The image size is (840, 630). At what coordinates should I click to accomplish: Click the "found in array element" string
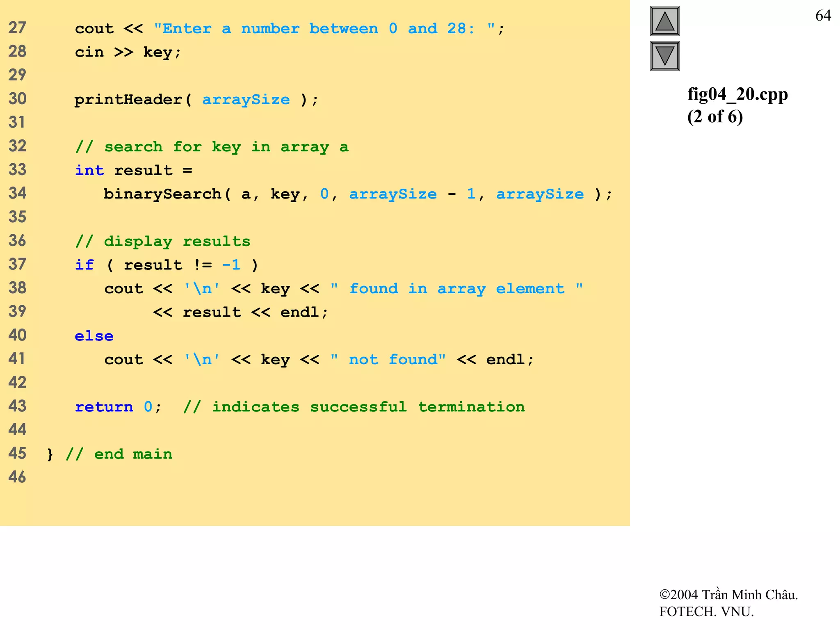pos(457,289)
